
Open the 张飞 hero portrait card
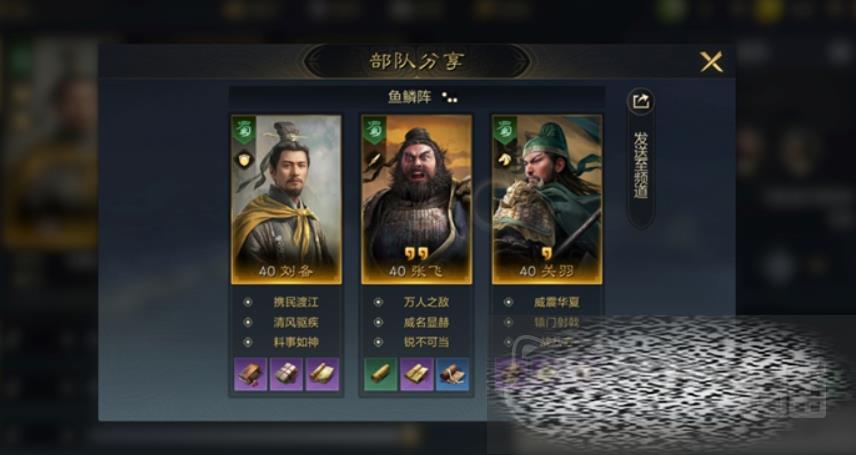coord(417,199)
